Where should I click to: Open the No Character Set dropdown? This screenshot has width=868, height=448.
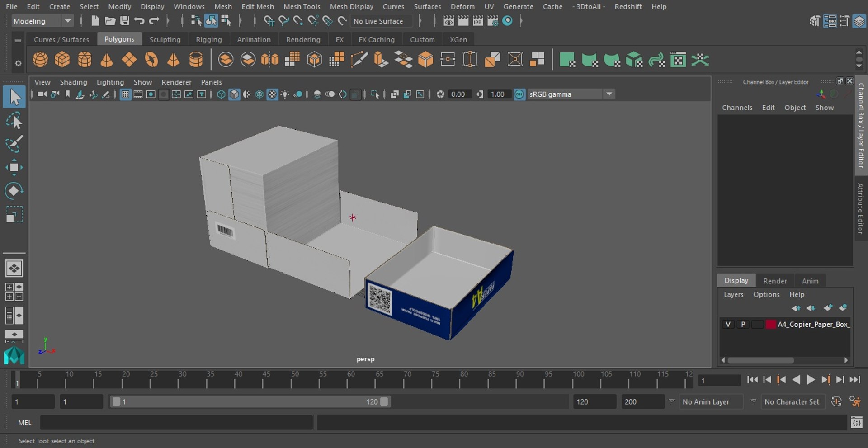pos(794,401)
